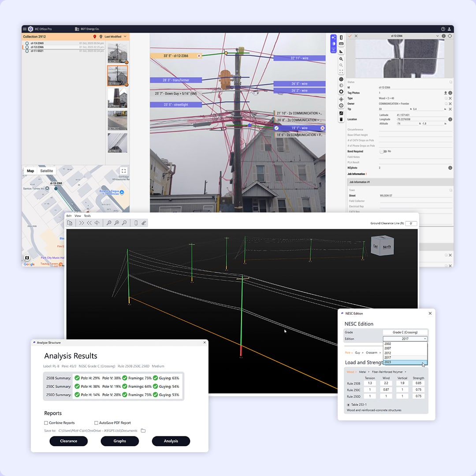Image resolution: width=476 pixels, height=476 pixels.
Task: Switch to the Satellite tab
Action: coord(46,171)
